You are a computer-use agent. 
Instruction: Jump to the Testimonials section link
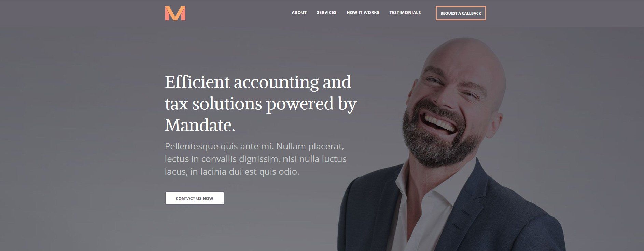[405, 13]
